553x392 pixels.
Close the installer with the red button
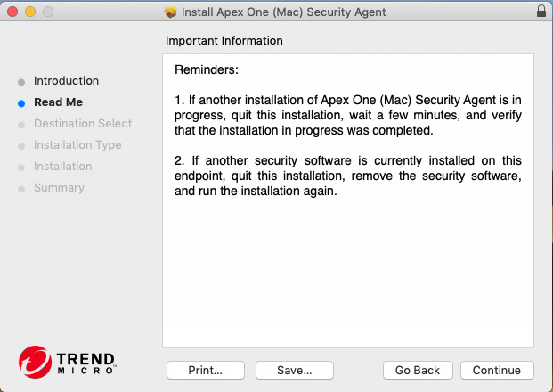(x=12, y=12)
